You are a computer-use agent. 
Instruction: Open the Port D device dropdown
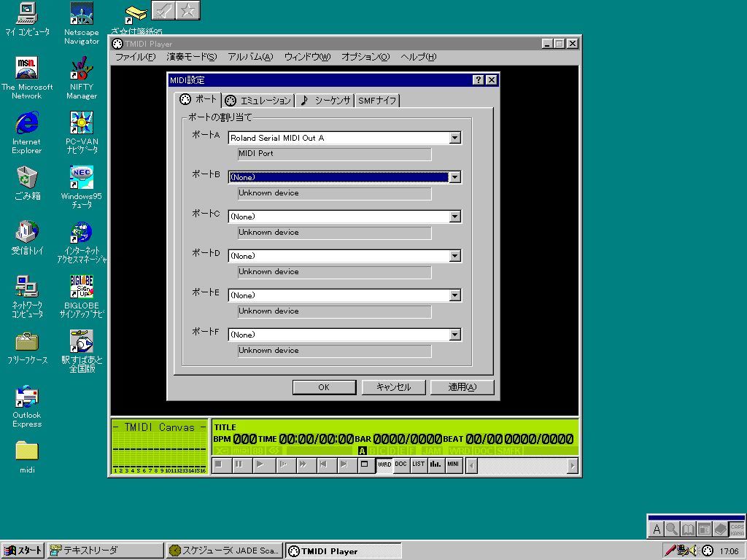click(455, 256)
